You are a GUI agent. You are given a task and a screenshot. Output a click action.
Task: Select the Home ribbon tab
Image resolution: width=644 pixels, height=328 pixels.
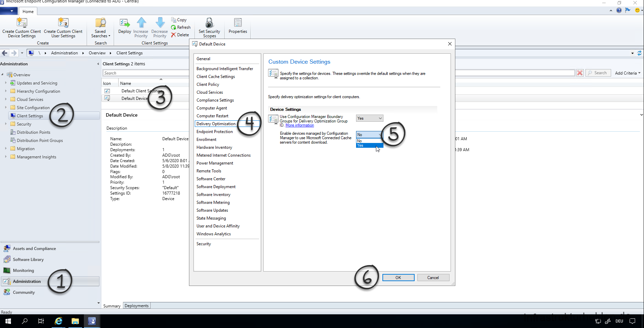(28, 11)
